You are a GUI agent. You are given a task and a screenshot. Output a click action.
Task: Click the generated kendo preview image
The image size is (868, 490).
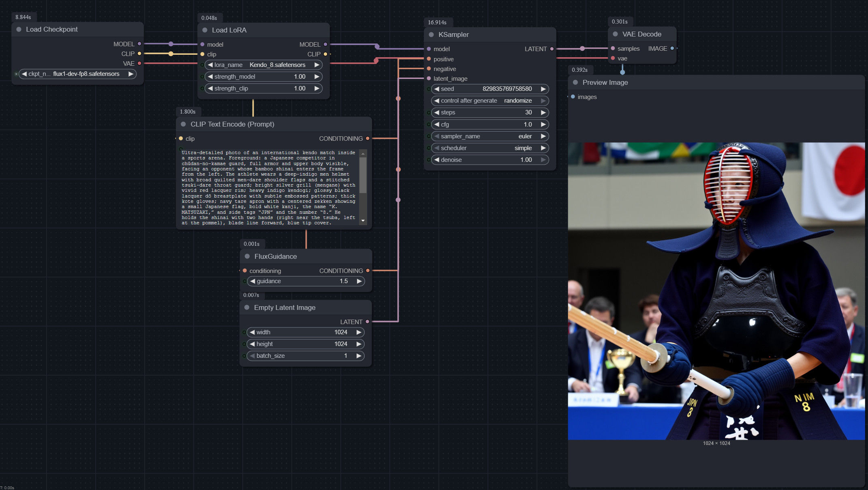pyautogui.click(x=716, y=291)
